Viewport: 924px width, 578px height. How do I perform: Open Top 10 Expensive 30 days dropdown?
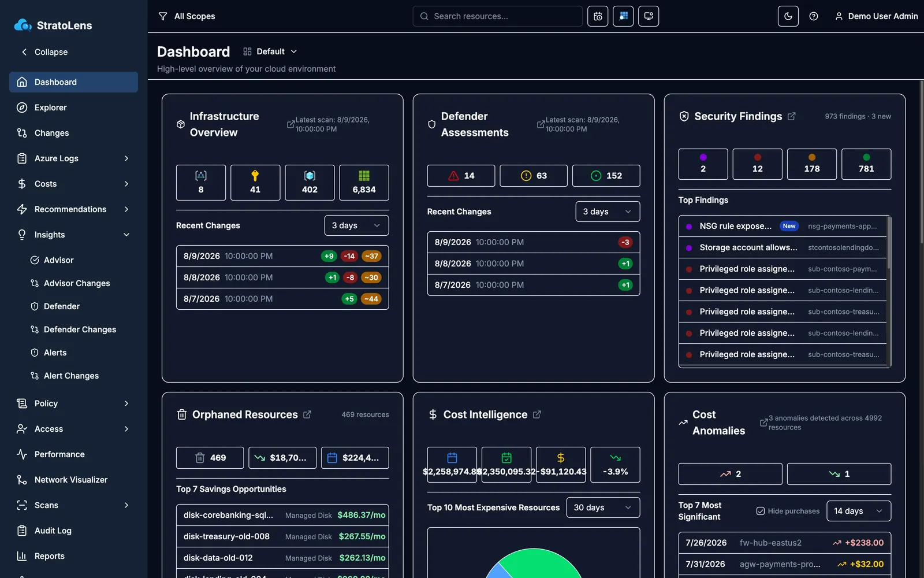coord(603,507)
